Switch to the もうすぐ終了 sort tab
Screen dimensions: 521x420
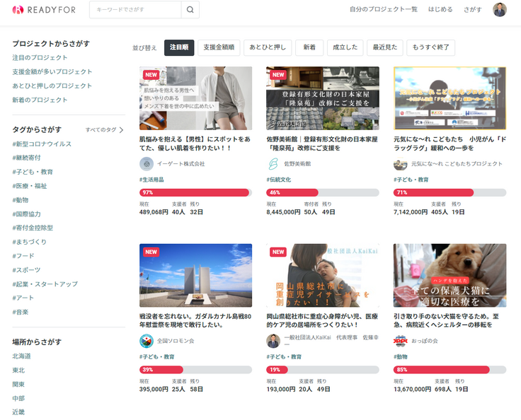tap(430, 47)
